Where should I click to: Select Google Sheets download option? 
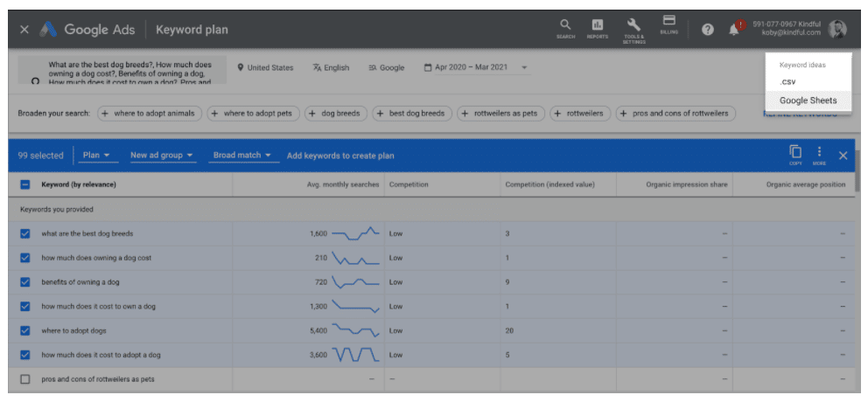(x=808, y=100)
